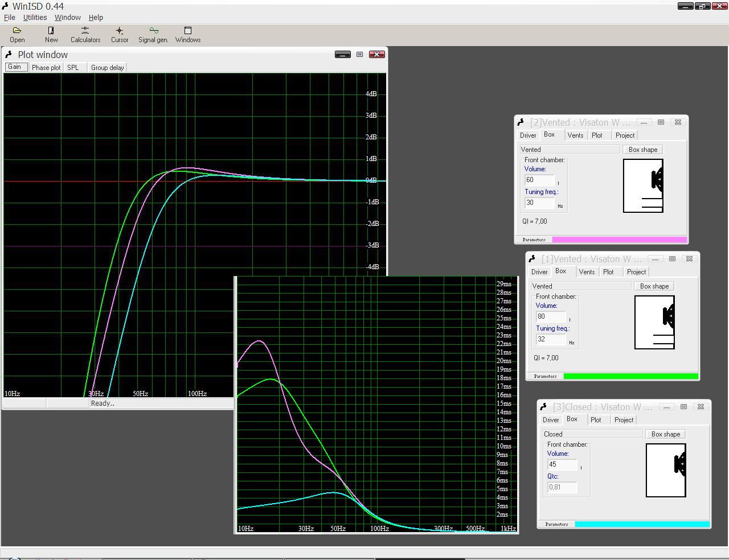Click the green color bar of project 1
The image size is (729, 560).
point(630,376)
